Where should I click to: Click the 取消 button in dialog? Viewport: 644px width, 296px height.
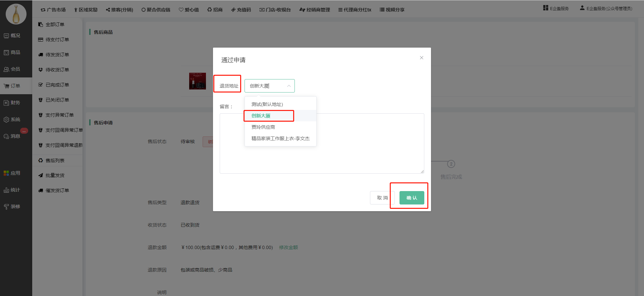tap(382, 198)
